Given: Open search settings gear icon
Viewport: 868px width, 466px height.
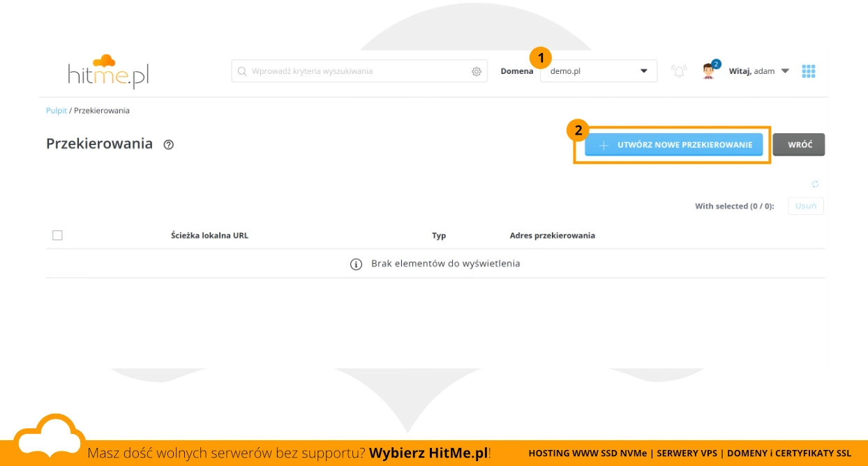Looking at the screenshot, I should coord(477,71).
